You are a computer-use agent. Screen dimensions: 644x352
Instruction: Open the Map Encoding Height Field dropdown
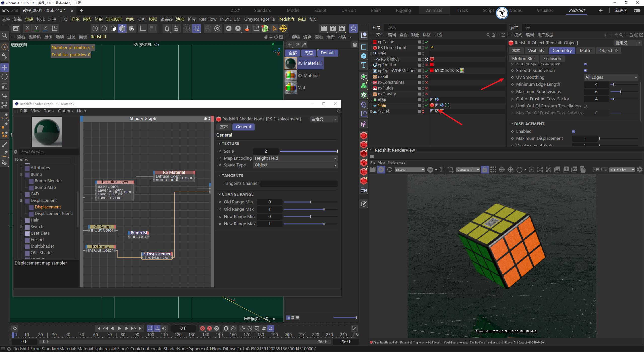[x=295, y=158]
